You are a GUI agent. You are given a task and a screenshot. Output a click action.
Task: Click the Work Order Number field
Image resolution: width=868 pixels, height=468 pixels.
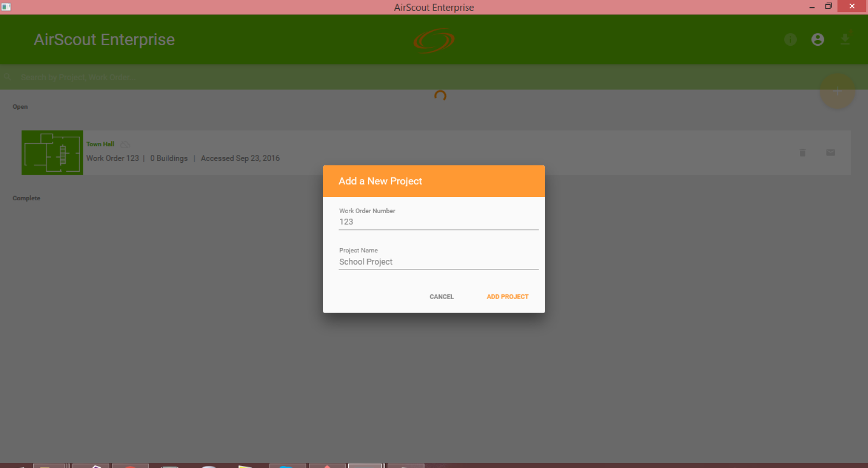click(439, 222)
